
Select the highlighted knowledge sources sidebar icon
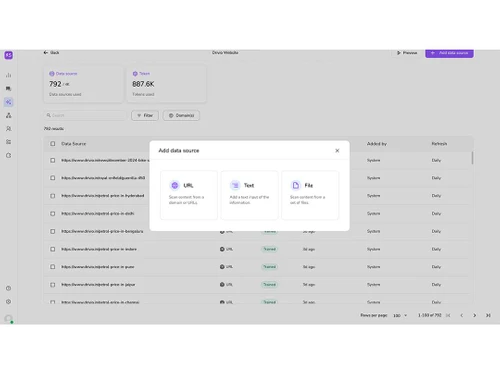click(9, 102)
